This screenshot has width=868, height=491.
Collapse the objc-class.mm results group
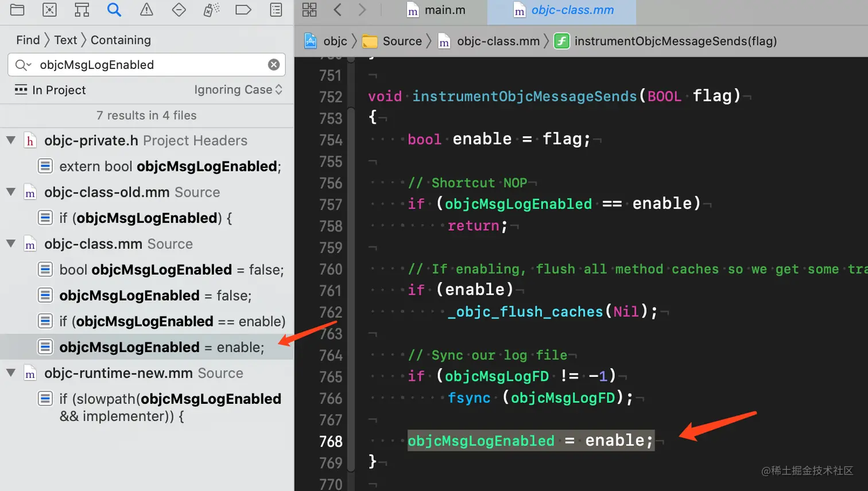(10, 243)
